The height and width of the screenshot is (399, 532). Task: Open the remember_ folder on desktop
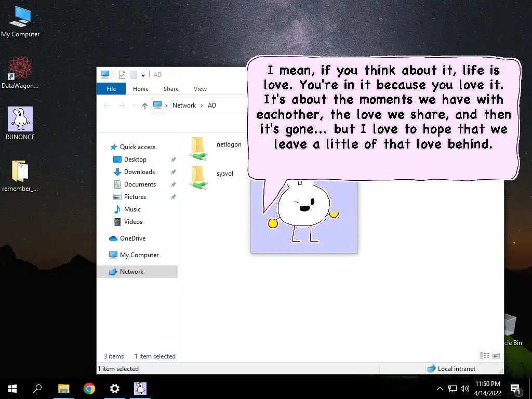[x=20, y=176]
